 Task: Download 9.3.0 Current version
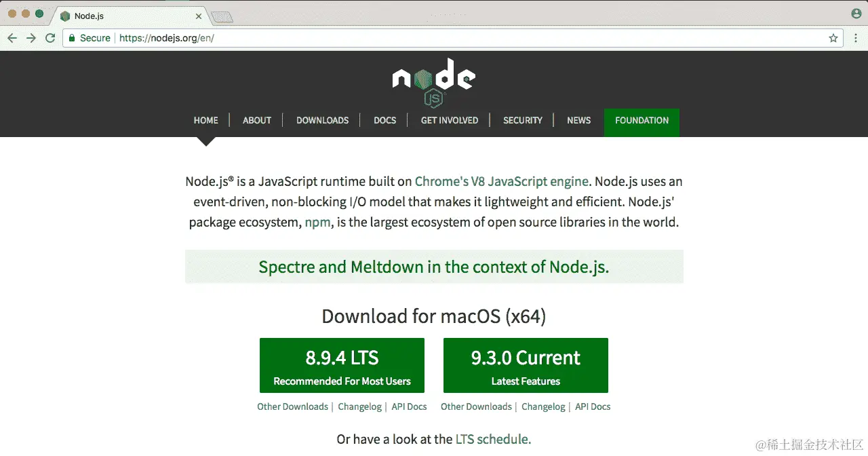[526, 365]
